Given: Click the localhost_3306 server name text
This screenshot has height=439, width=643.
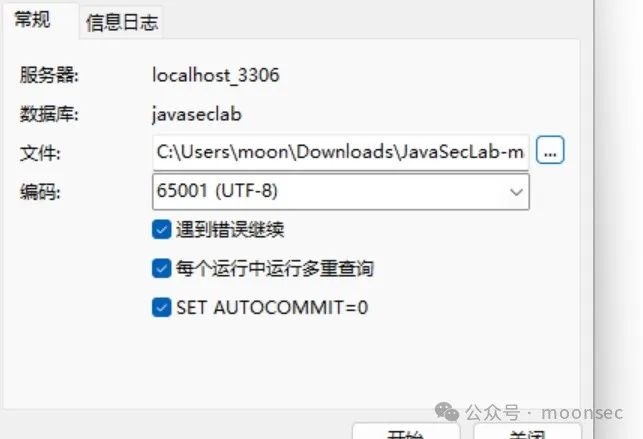Looking at the screenshot, I should click(216, 75).
